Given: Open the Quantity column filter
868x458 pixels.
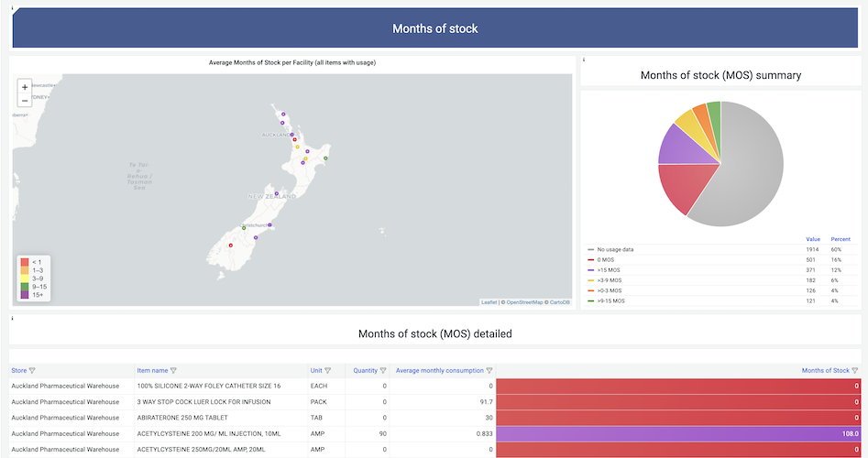Looking at the screenshot, I should 383,371.
